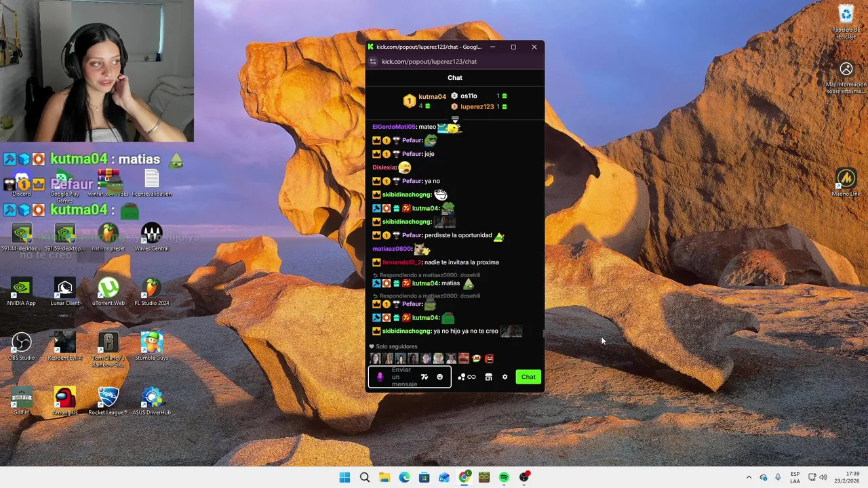Image resolution: width=868 pixels, height=488 pixels.
Task: Open Spotify from the taskbar
Action: pyautogui.click(x=504, y=477)
